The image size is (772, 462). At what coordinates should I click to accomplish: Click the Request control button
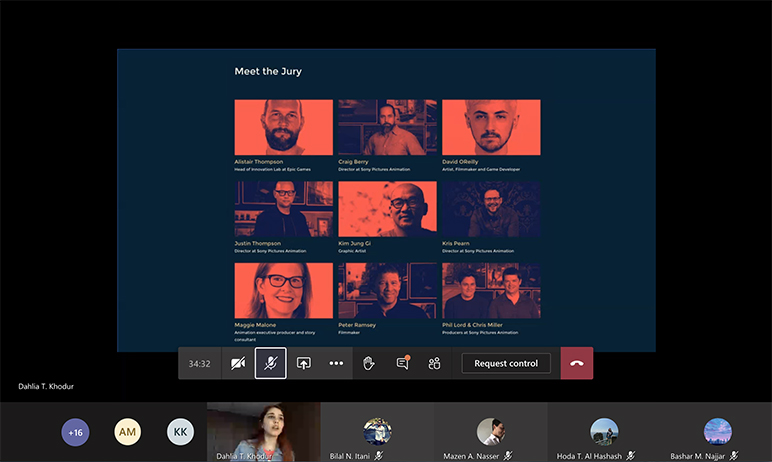(x=506, y=363)
